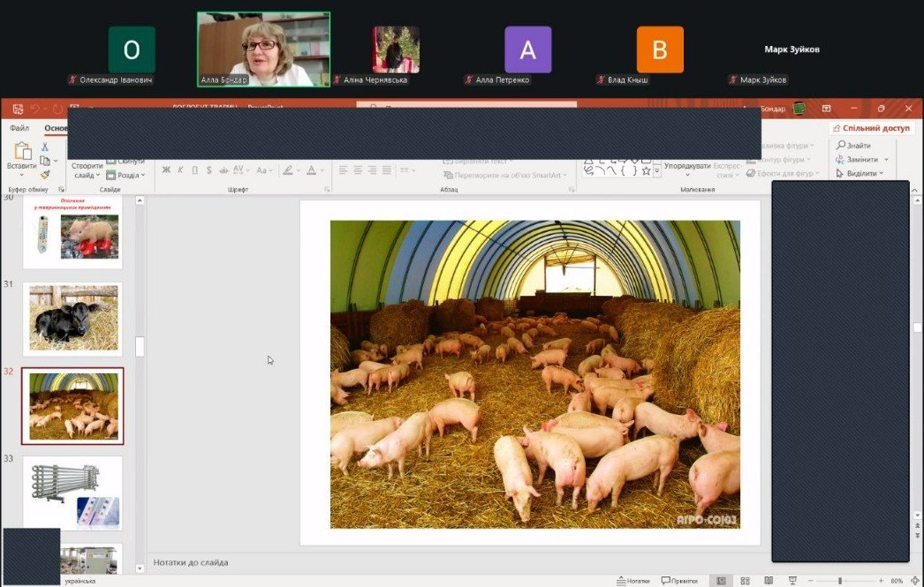The height and width of the screenshot is (587, 924).
Task: Select slide 31 thumbnail with black calf
Action: [x=72, y=319]
